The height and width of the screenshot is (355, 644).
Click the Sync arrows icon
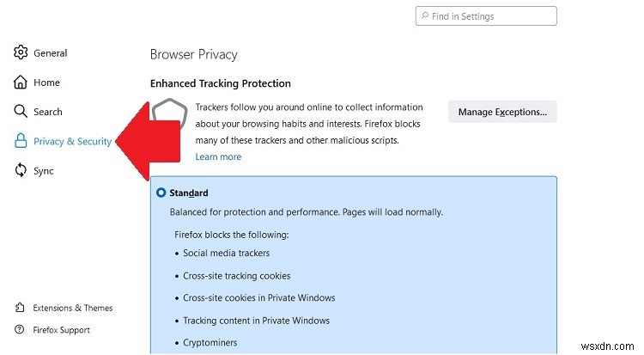coord(21,170)
